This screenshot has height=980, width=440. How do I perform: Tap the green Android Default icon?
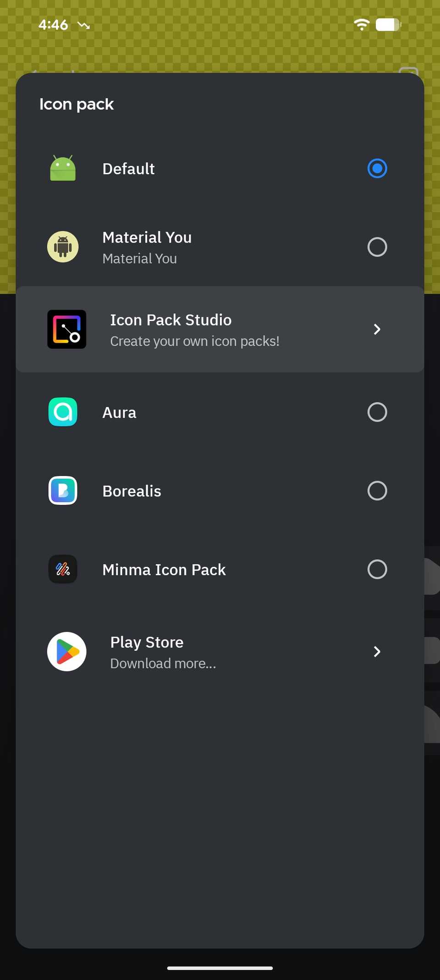pyautogui.click(x=63, y=168)
